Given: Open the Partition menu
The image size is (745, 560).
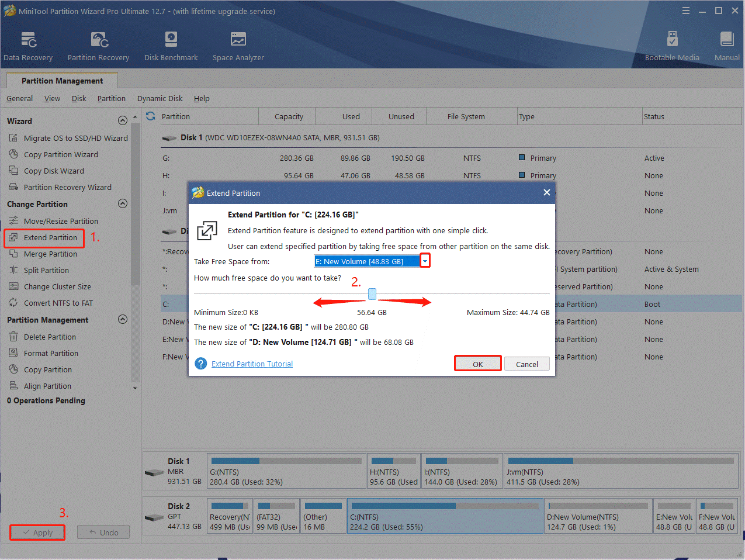Looking at the screenshot, I should [111, 98].
